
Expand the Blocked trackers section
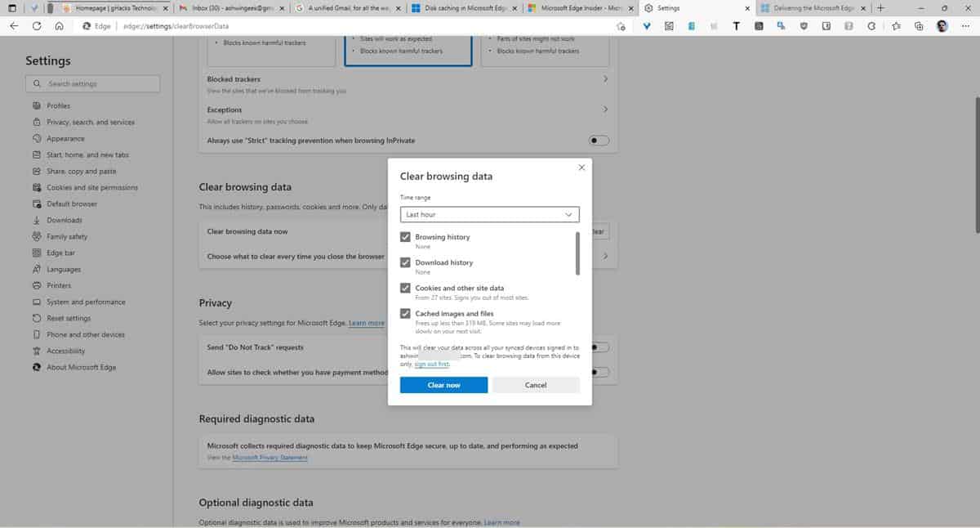coord(605,78)
